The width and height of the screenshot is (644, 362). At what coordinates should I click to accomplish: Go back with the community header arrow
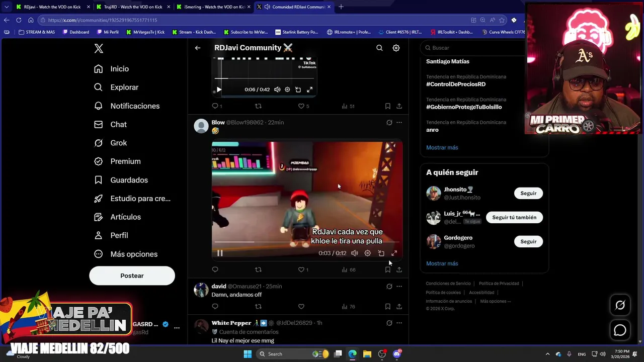[x=198, y=48]
